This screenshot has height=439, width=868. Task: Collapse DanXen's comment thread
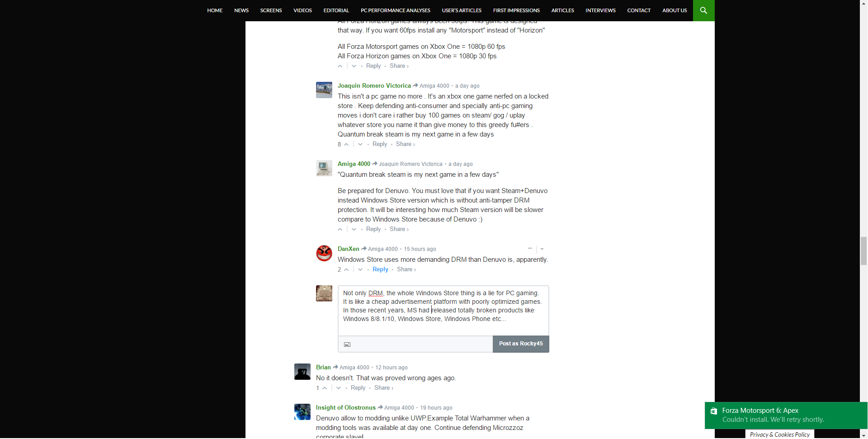coord(530,249)
